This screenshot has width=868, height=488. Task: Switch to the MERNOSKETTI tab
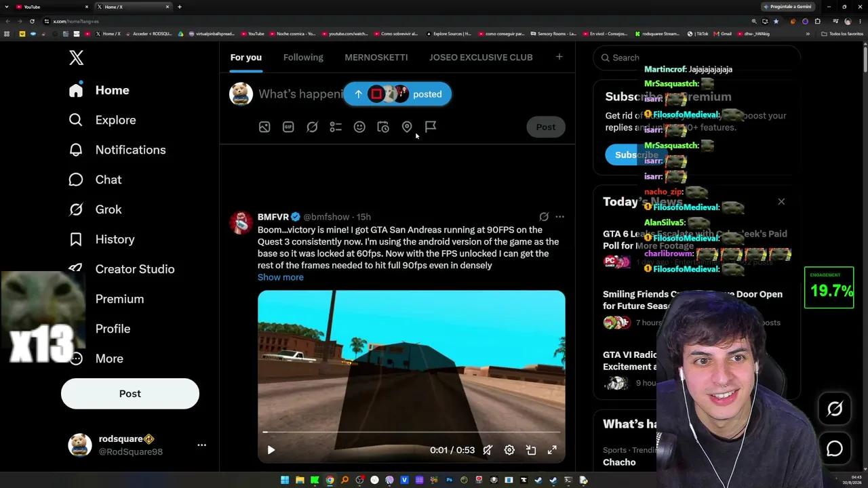coord(376,58)
